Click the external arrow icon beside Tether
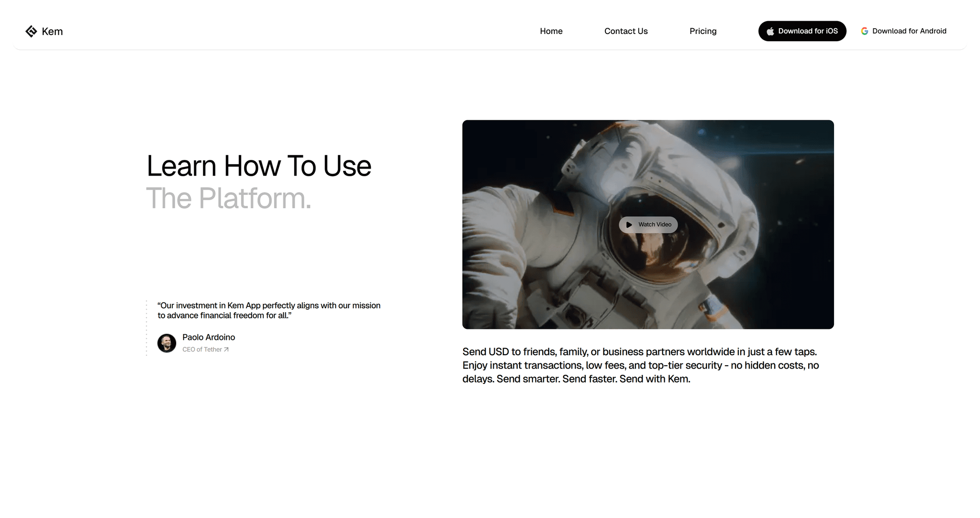 click(226, 349)
